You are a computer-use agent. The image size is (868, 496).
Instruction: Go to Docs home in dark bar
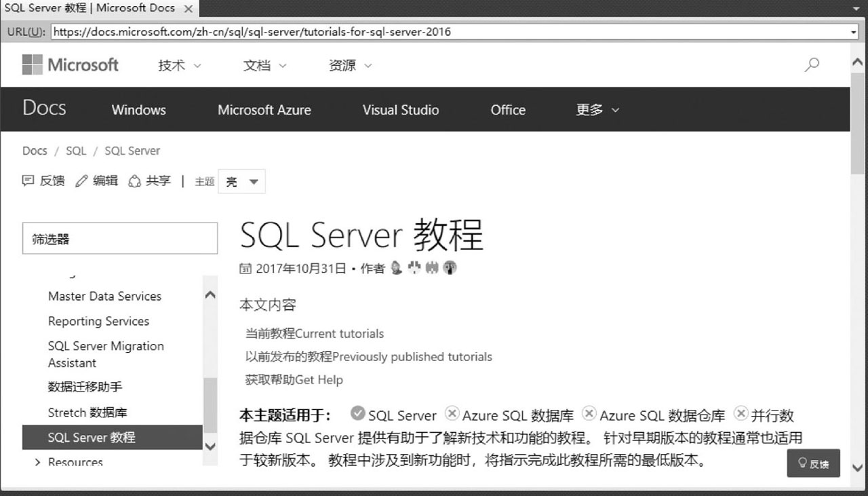[x=44, y=109]
